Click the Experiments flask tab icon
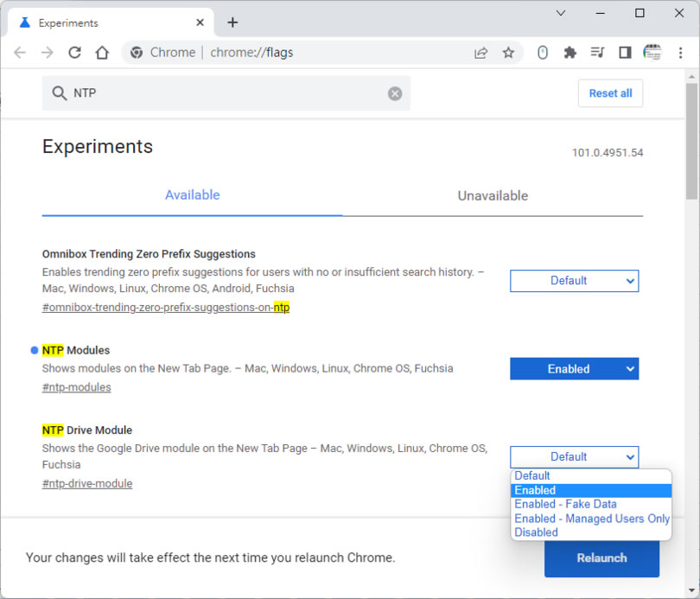Image resolution: width=700 pixels, height=599 pixels. [25, 22]
